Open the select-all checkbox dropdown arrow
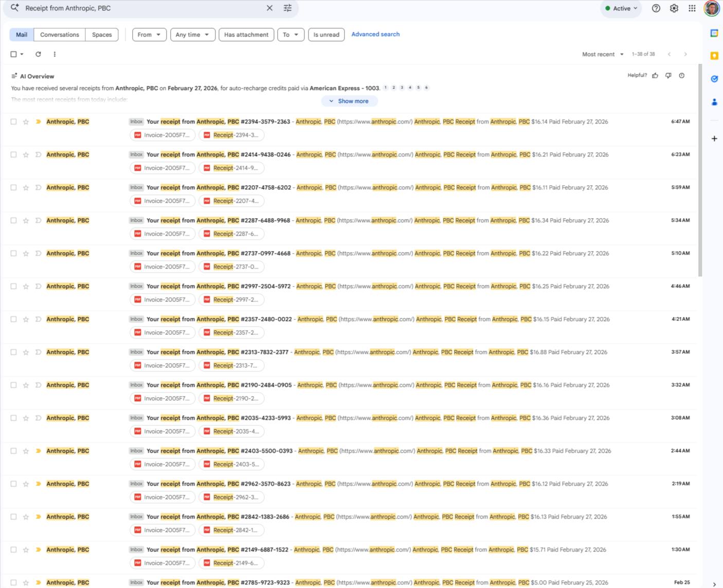Viewport: 723px width, 588px height. (x=22, y=54)
